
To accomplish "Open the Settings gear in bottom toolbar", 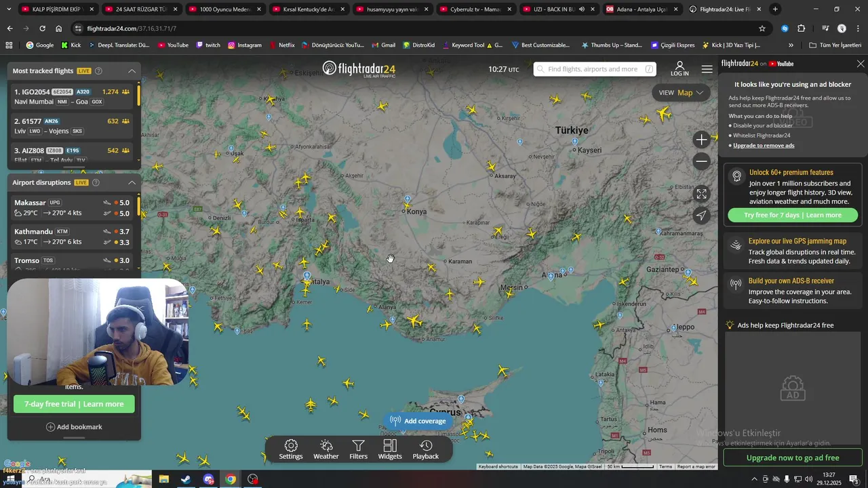I will pyautogui.click(x=291, y=449).
